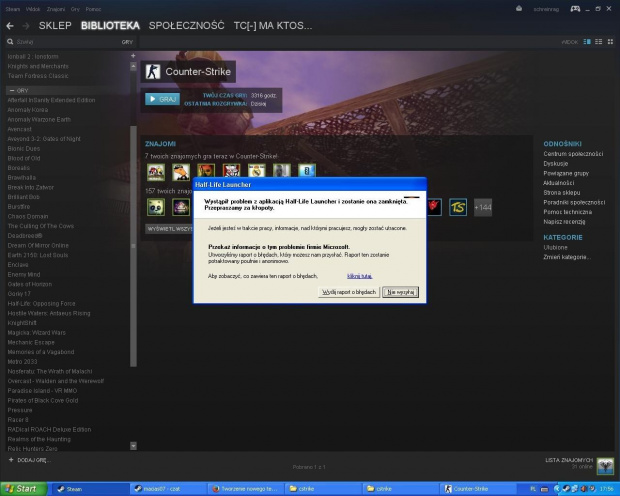Go forward with the right arrow
620x496 pixels.
tap(26, 26)
